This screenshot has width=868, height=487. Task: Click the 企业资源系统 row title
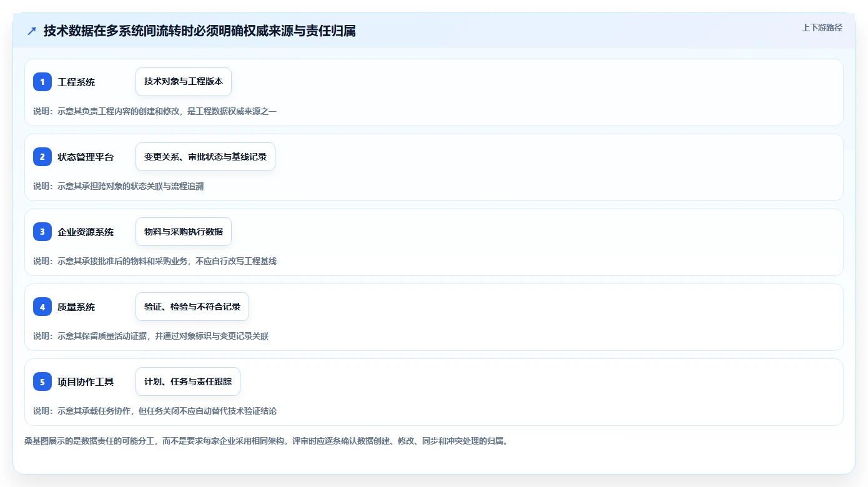pos(86,232)
